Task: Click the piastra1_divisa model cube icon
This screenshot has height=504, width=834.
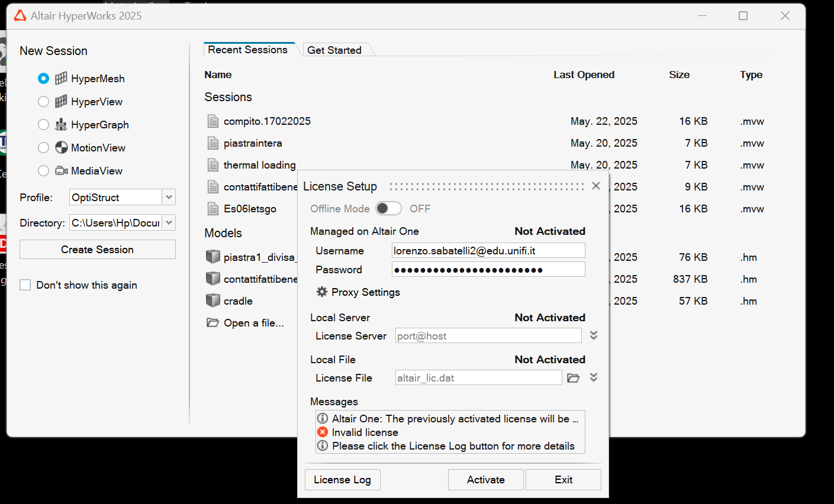Action: (x=213, y=257)
